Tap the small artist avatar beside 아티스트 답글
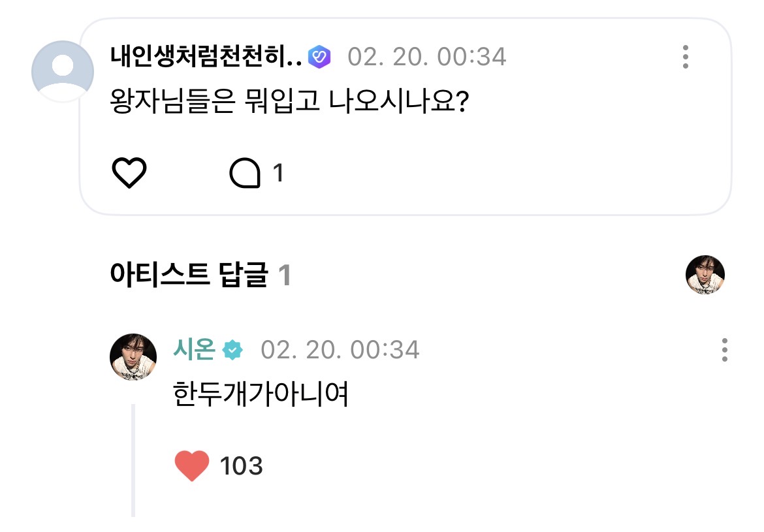This screenshot has height=532, width=764. [705, 275]
